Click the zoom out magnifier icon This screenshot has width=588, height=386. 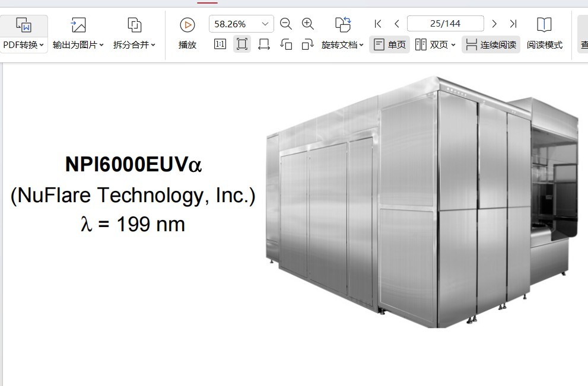pos(286,24)
